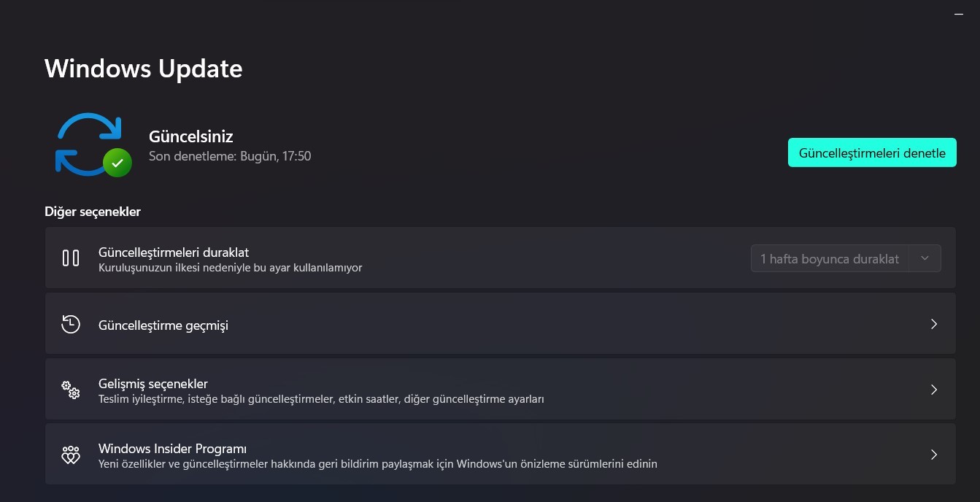Open Güncelleştirme geçmişi entry
Viewport: 980px width, 502px height.
click(501, 324)
